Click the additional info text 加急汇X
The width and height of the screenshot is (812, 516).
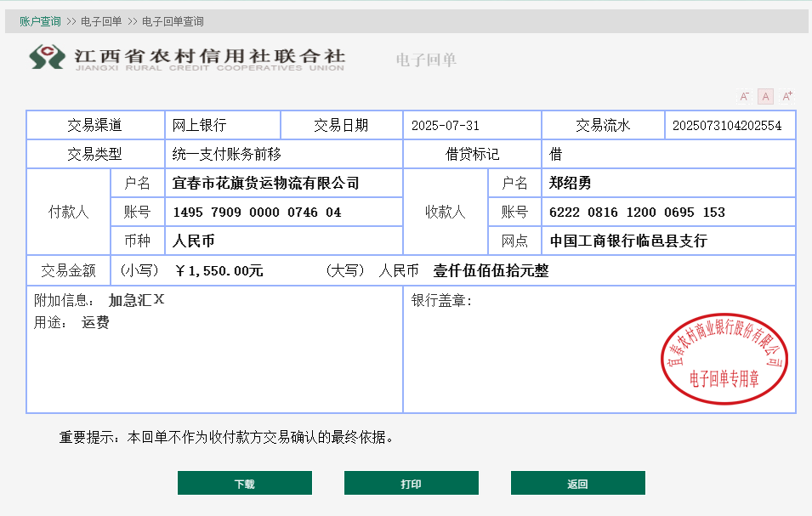pyautogui.click(x=136, y=300)
